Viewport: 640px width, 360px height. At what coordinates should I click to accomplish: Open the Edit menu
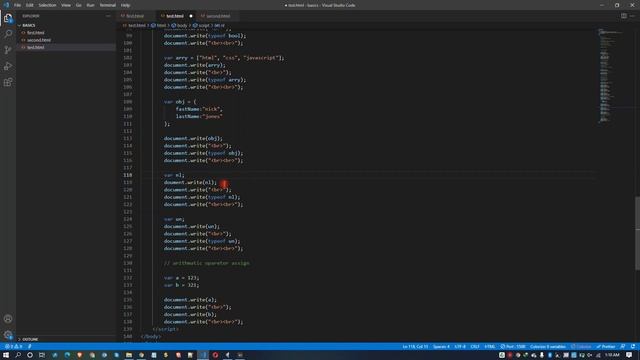point(30,5)
